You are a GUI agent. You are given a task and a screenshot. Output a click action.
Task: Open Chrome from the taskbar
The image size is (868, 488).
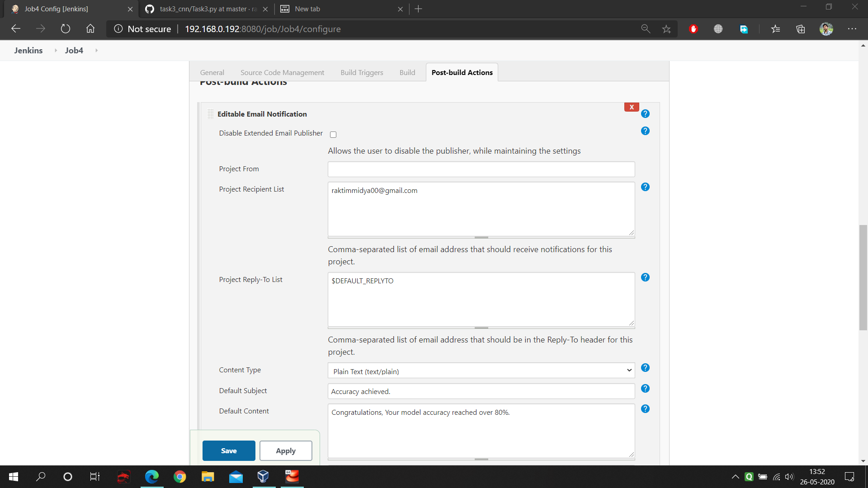179,477
